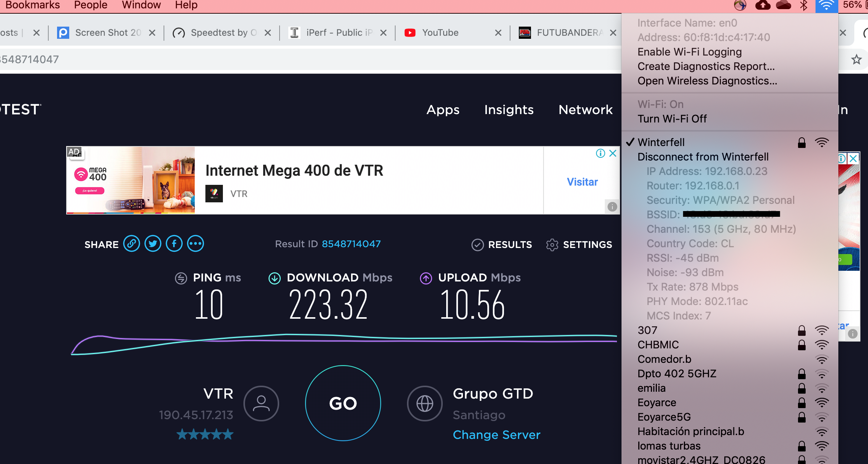Click the URL address bar field
The image size is (868, 464).
tap(310, 59)
